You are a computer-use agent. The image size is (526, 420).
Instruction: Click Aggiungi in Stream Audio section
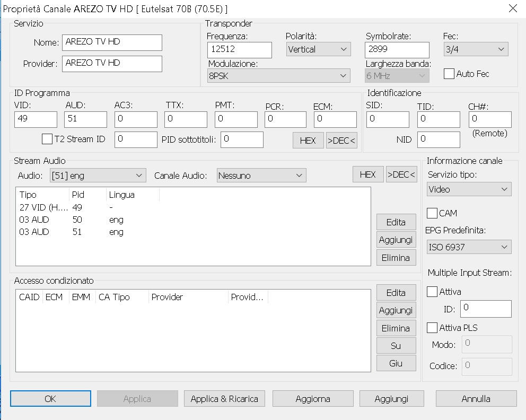click(396, 240)
